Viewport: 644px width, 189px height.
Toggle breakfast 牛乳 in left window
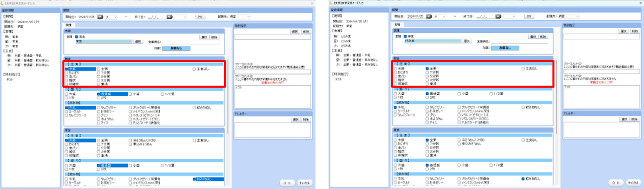click(66, 107)
